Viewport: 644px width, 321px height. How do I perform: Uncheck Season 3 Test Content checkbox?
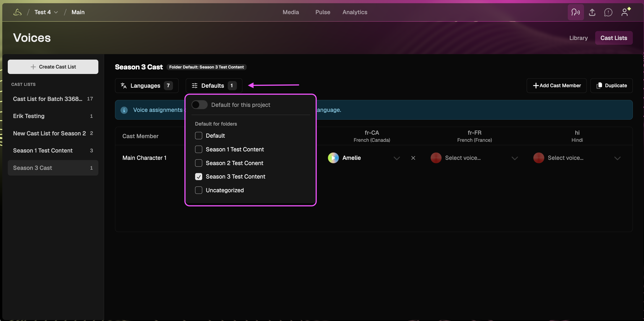point(199,177)
